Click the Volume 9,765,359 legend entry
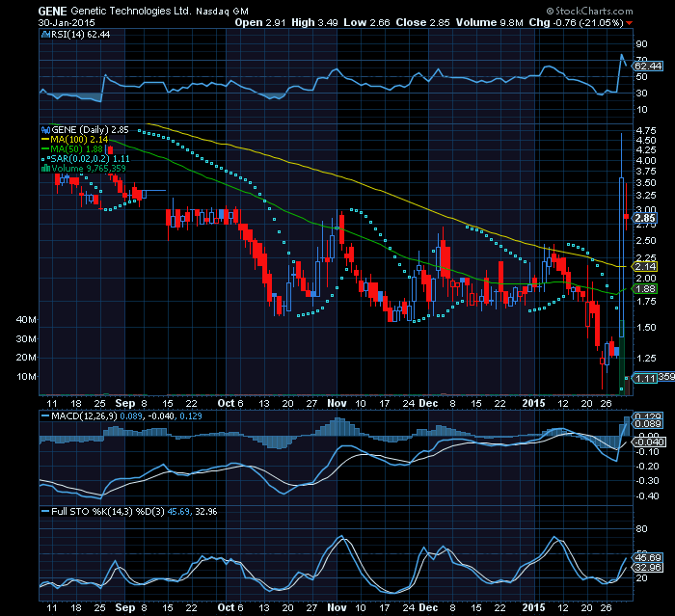The image size is (675, 616). [x=89, y=169]
